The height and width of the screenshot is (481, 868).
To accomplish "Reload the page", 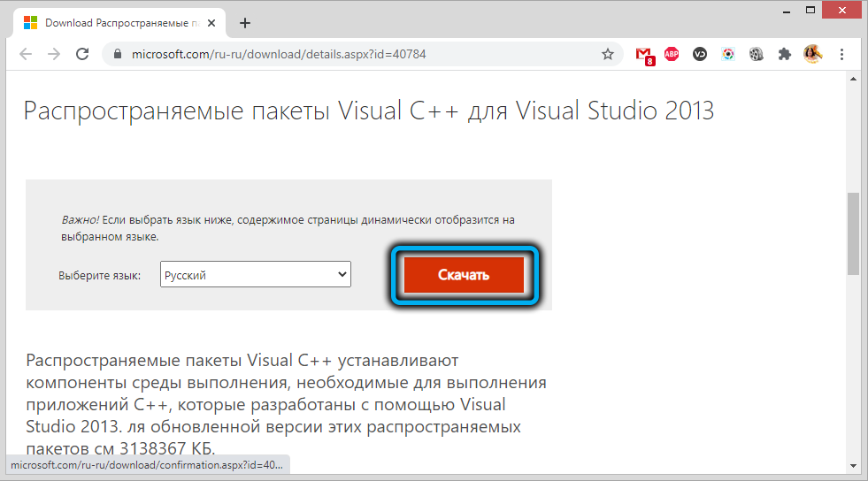I will 82,54.
